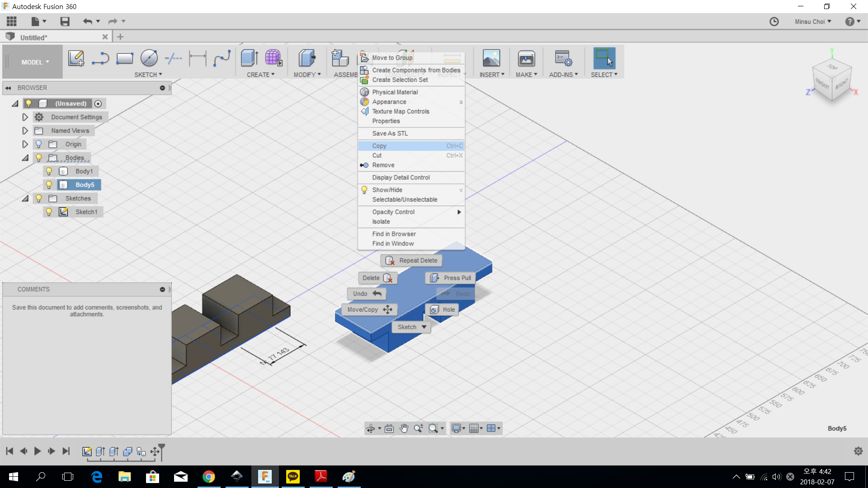Click the first sketch feature in timeline
Viewport: 868px width, 488px height.
pos(87,451)
